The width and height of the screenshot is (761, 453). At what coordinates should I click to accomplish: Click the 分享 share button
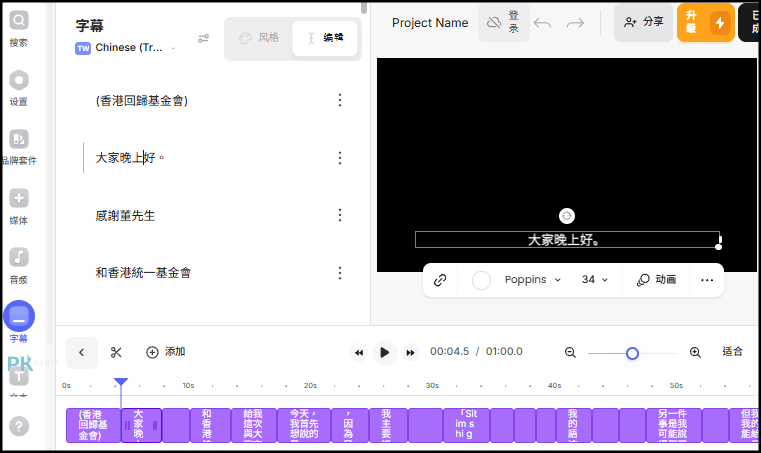pos(644,22)
